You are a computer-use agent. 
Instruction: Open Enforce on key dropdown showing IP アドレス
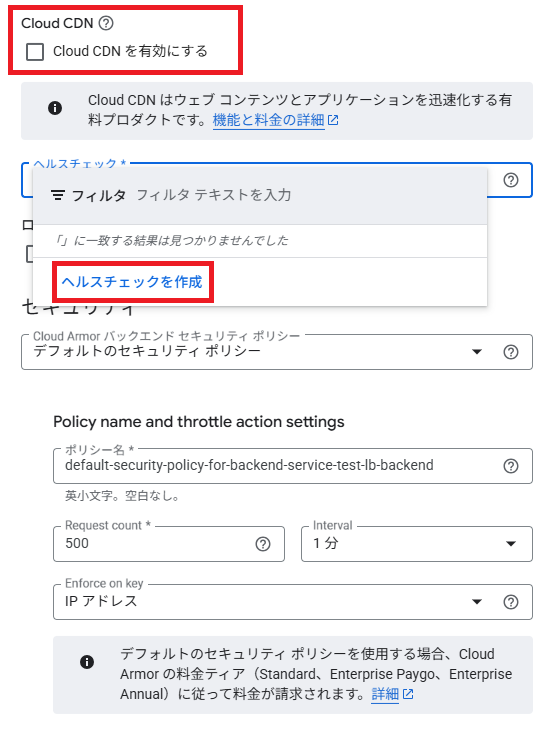tap(293, 602)
